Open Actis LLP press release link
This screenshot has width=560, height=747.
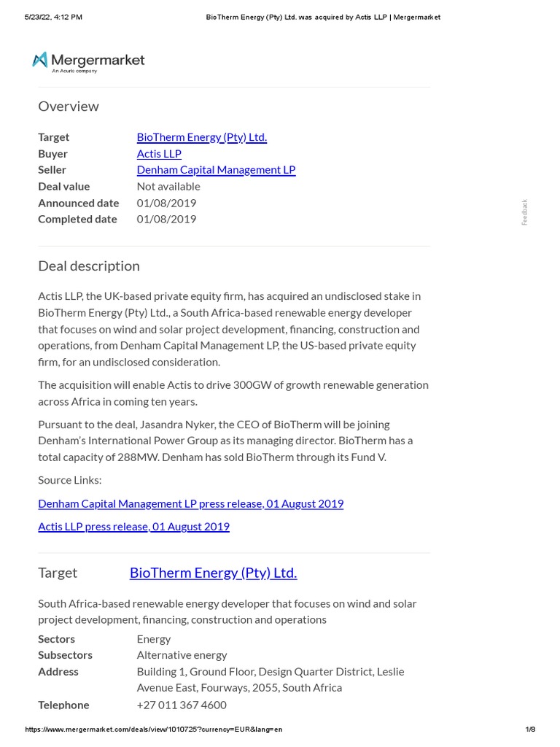tap(133, 526)
